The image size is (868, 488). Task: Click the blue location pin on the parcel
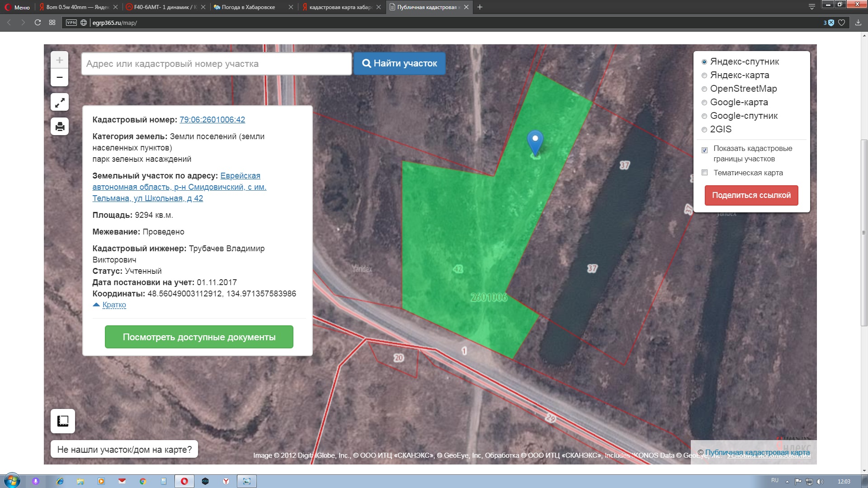pyautogui.click(x=535, y=142)
